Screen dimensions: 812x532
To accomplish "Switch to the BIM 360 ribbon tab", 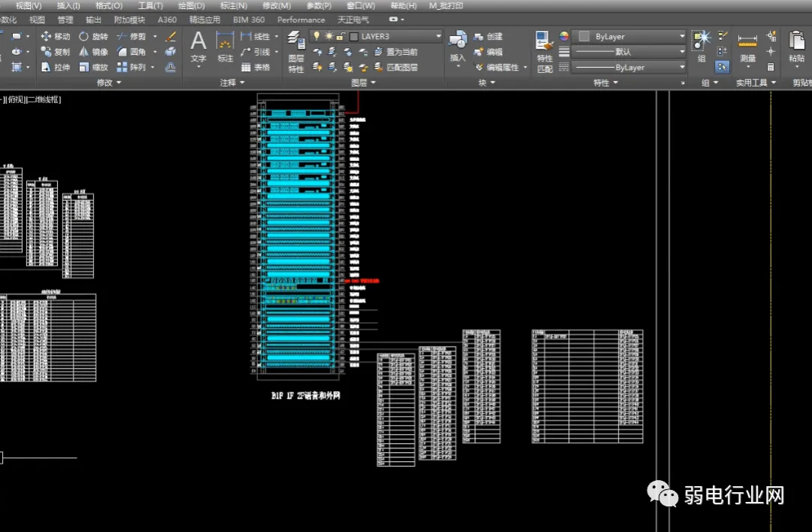I will [x=249, y=20].
